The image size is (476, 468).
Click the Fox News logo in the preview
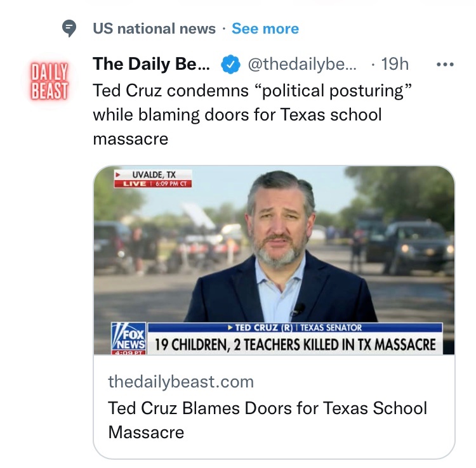[129, 335]
